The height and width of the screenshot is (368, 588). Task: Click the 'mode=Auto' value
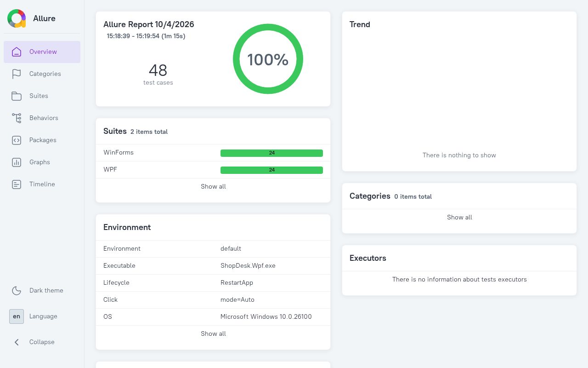[x=237, y=299]
